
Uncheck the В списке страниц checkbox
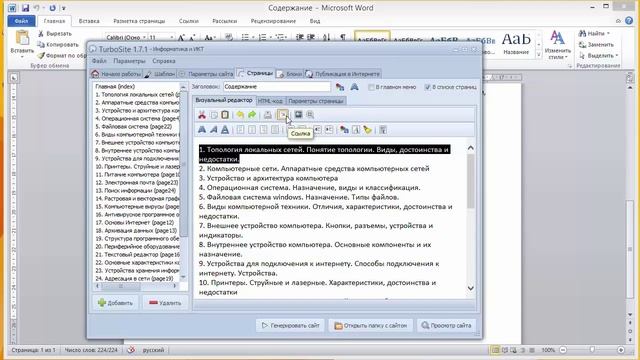(x=427, y=87)
